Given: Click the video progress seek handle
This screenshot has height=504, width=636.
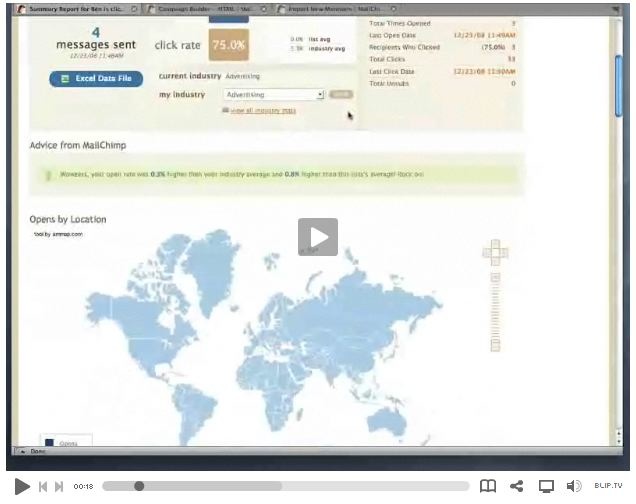Looking at the screenshot, I should click(x=139, y=486).
